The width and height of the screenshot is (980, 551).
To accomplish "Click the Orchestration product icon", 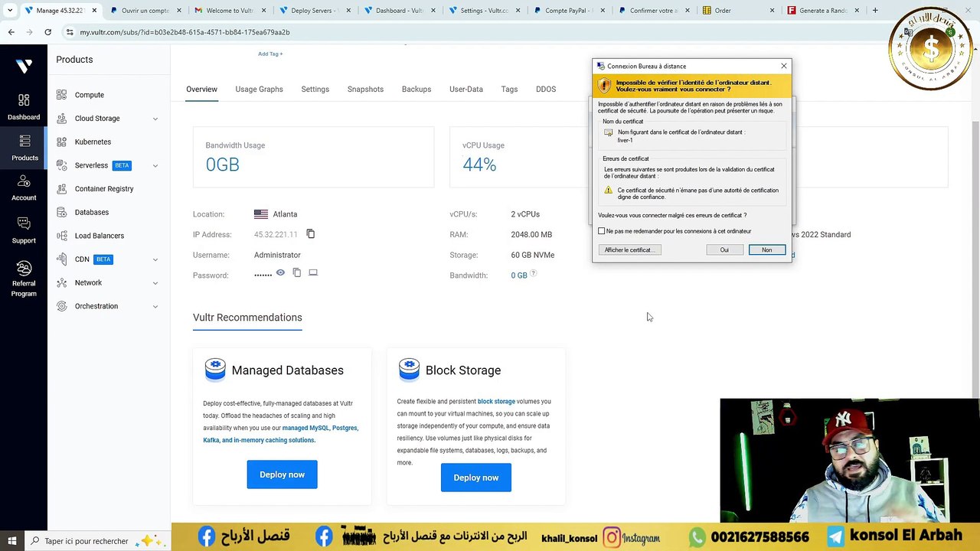I will coord(61,306).
